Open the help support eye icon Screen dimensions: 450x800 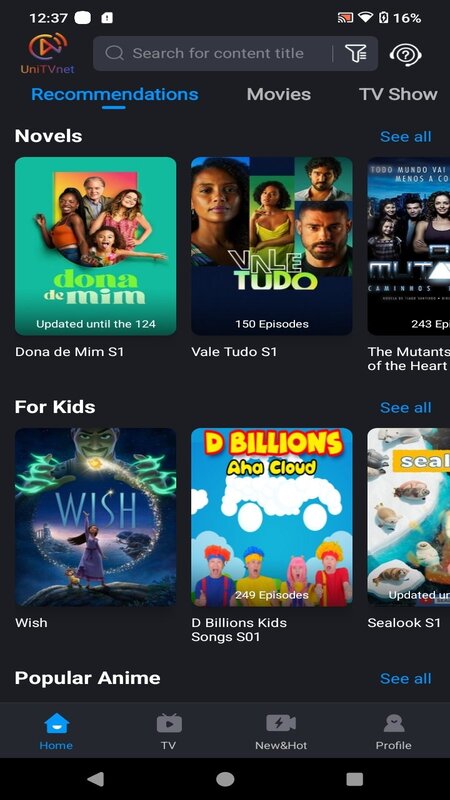coord(406,54)
